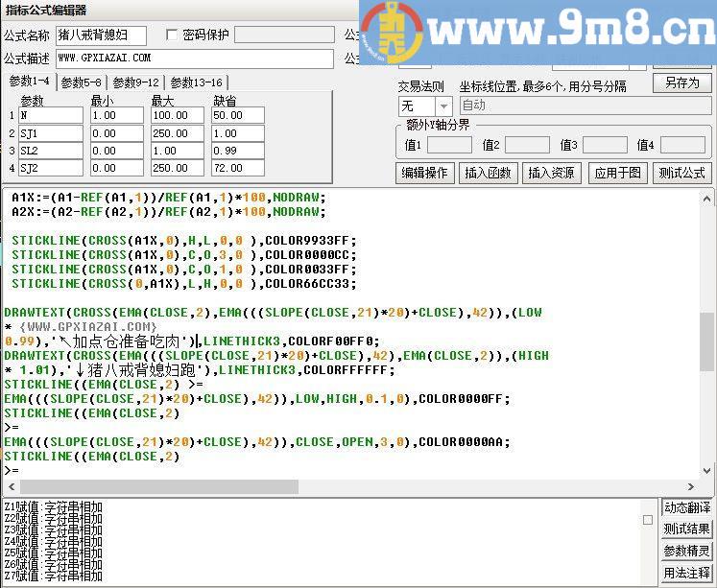This screenshot has width=717, height=588.
Task: Select the 参数精灵 button
Action: pos(687,552)
